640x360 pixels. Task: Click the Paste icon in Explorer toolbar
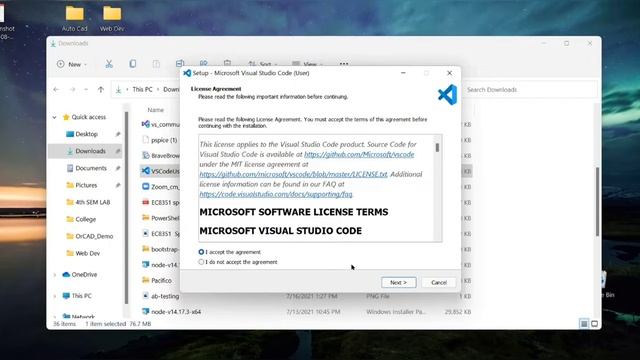click(x=156, y=64)
